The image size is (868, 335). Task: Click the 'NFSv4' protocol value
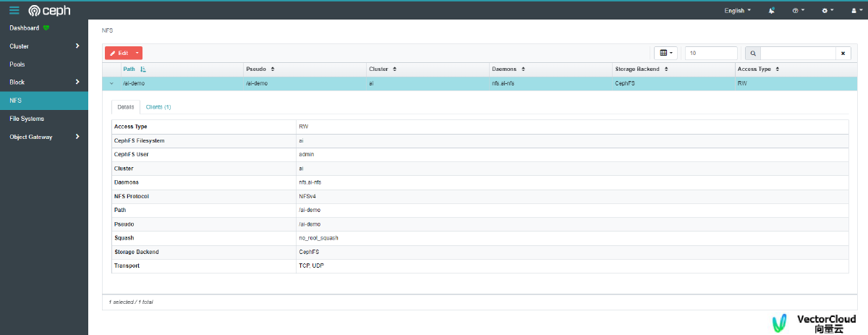tap(307, 196)
